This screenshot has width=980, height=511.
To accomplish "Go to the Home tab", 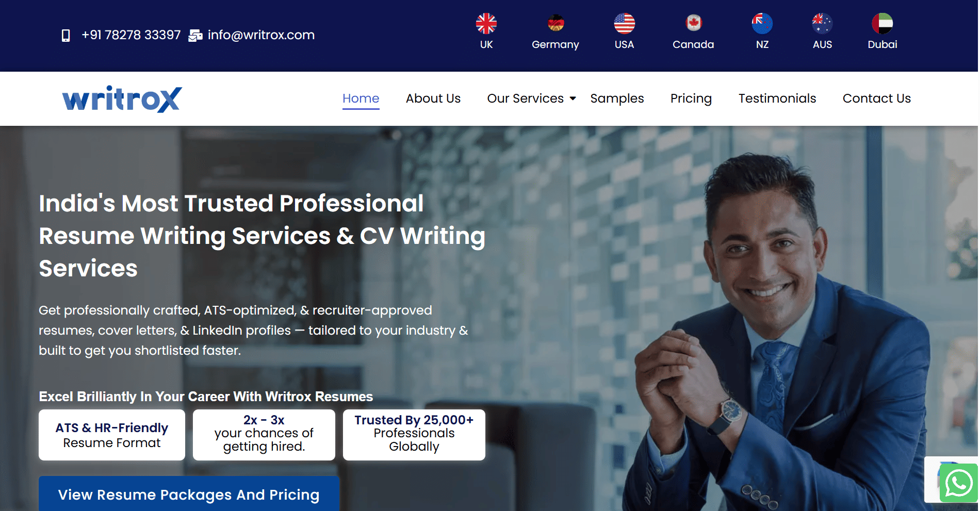I will point(361,98).
